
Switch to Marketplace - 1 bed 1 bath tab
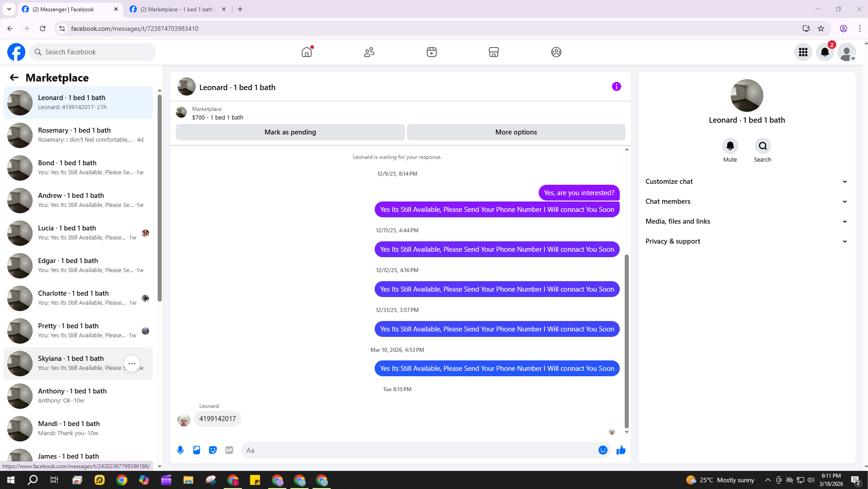click(177, 9)
